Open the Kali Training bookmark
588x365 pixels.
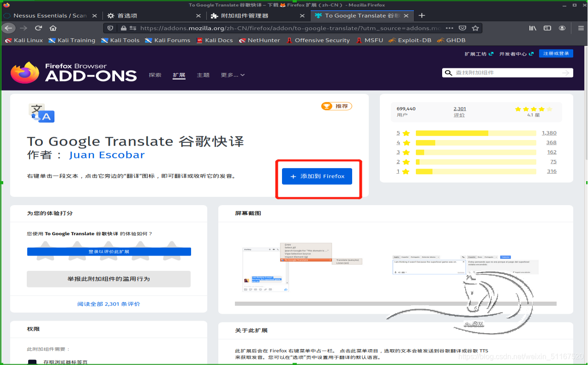coord(72,40)
